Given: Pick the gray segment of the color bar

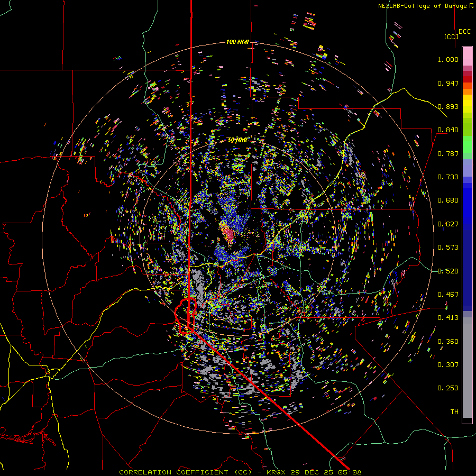Looking at the screenshot, I should click(x=467, y=368).
